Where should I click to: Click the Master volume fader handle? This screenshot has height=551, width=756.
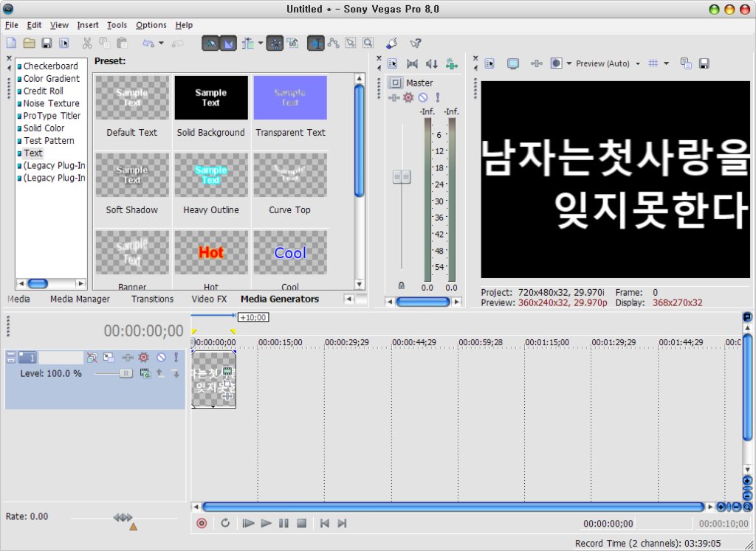click(402, 177)
